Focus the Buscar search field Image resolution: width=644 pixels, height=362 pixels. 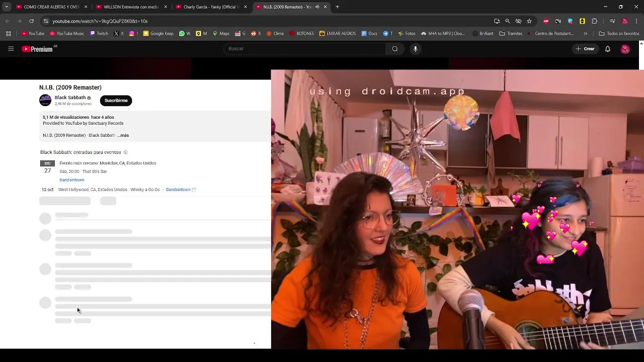point(304,49)
